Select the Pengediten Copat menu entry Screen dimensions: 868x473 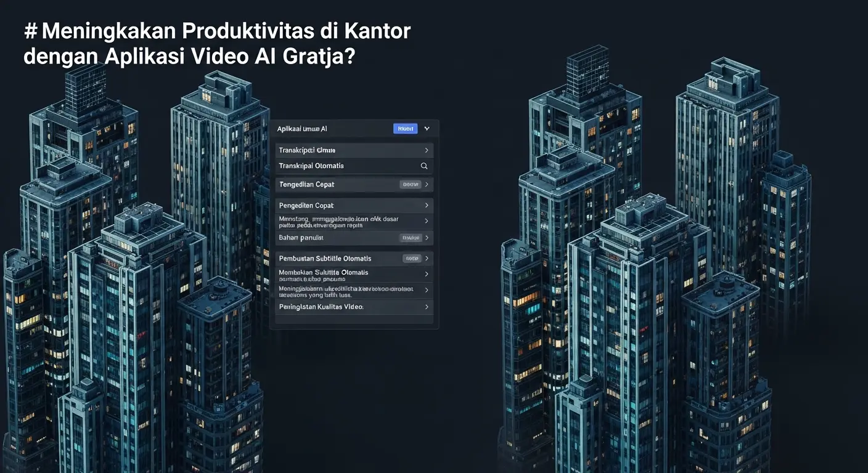tap(345, 205)
